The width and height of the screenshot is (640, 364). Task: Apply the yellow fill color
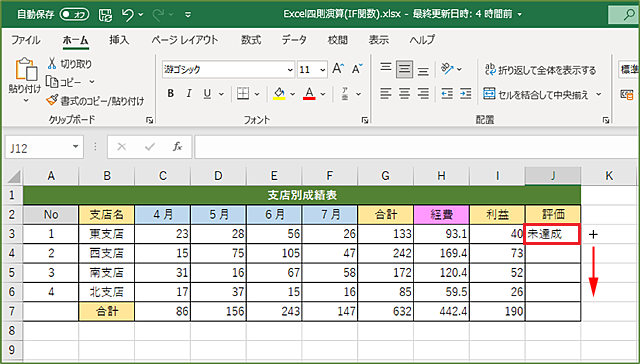(x=279, y=94)
